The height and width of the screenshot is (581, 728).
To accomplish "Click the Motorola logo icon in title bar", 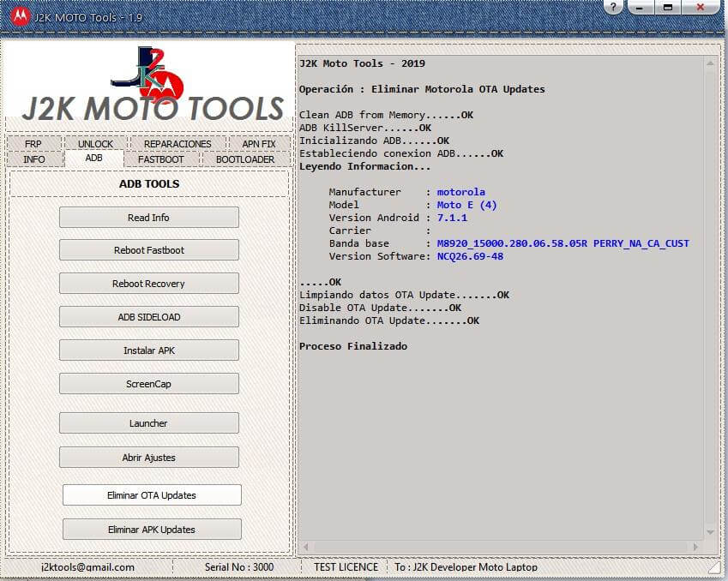I will pos(20,16).
